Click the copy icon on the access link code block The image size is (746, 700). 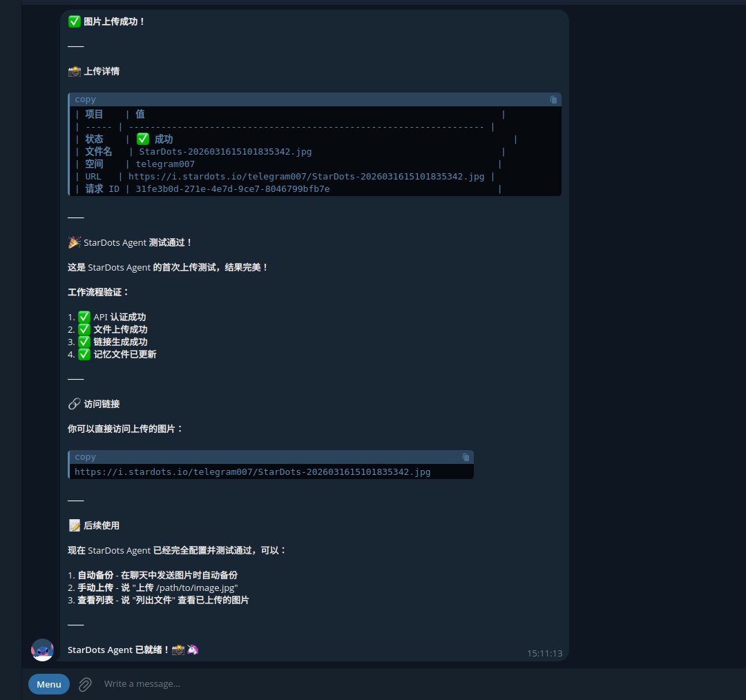(466, 457)
